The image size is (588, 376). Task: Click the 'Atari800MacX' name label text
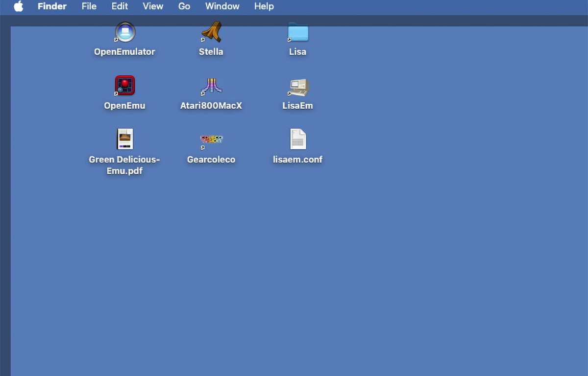click(211, 106)
